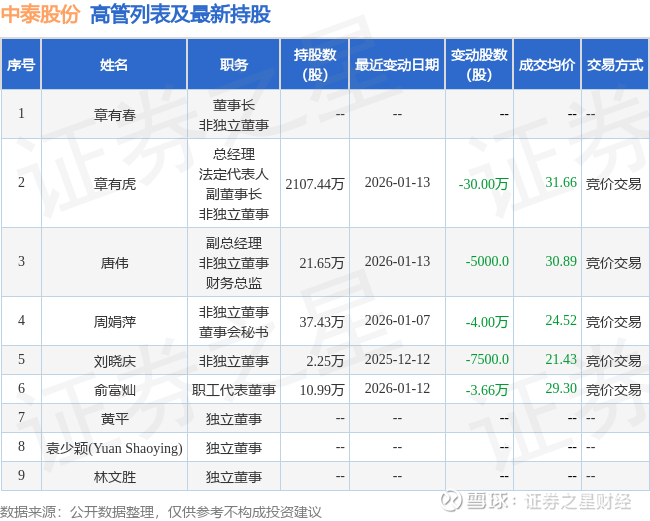The height and width of the screenshot is (521, 650).
Task: Click the position 职工代表董事
Action: pos(234,390)
